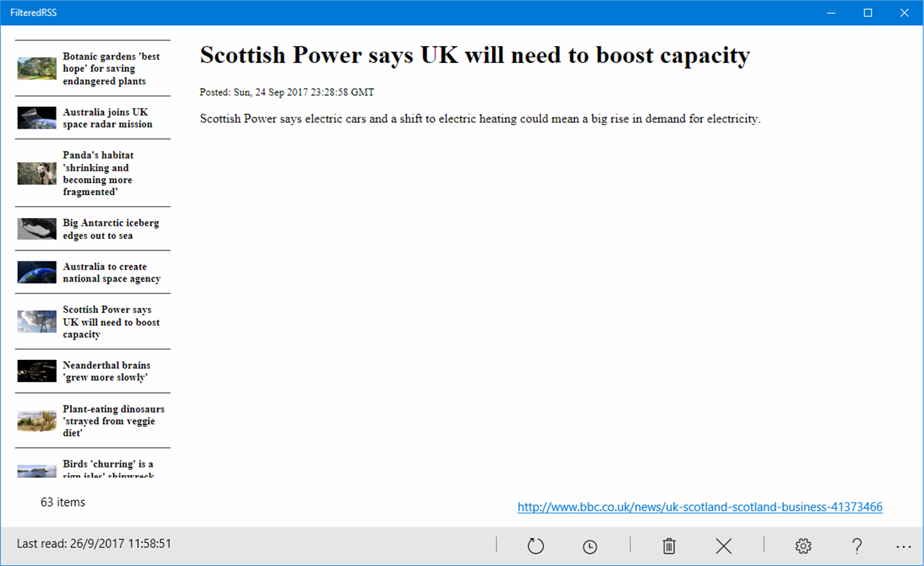This screenshot has width=924, height=566.
Task: Click the Earth-from-space thumbnail for the space agency item
Action: [x=37, y=273]
